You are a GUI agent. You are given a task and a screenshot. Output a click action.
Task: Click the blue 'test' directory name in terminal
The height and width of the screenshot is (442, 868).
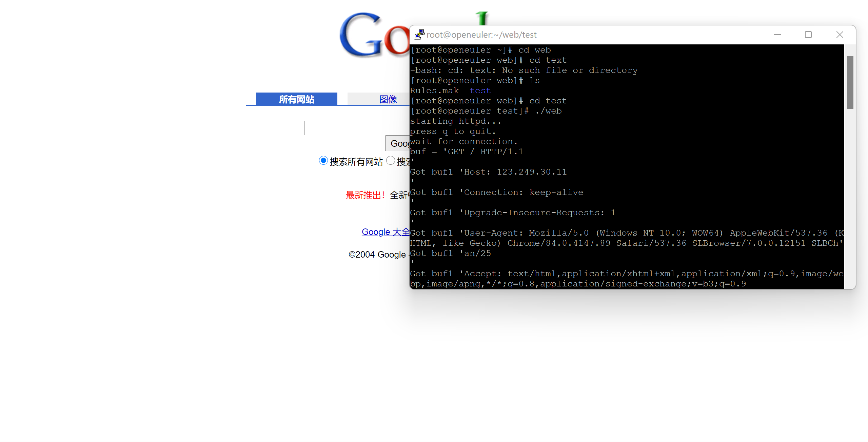pos(480,91)
